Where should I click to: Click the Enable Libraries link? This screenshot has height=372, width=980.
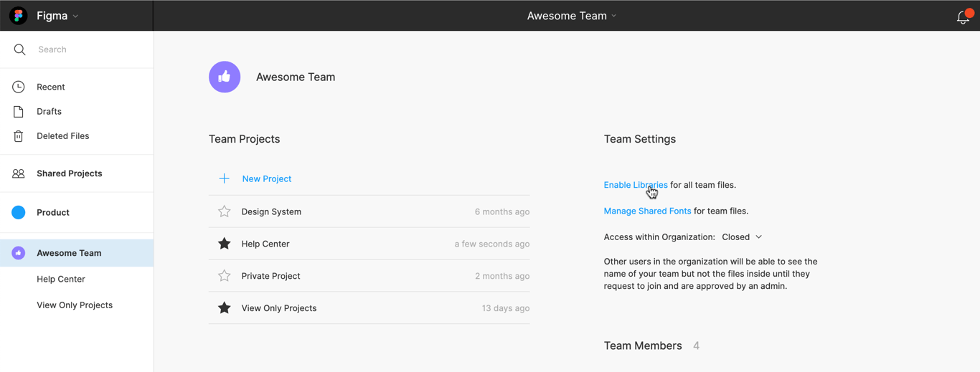pyautogui.click(x=635, y=185)
